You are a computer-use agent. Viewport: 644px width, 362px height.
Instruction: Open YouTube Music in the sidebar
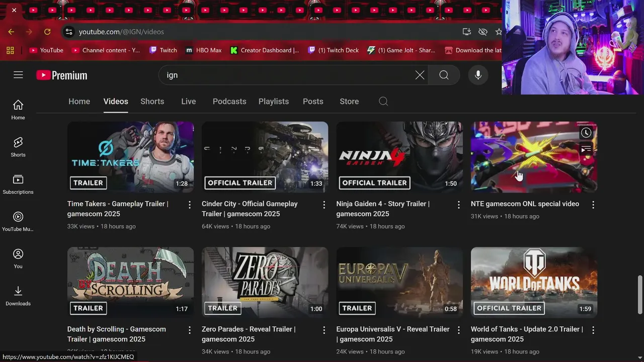point(18,222)
